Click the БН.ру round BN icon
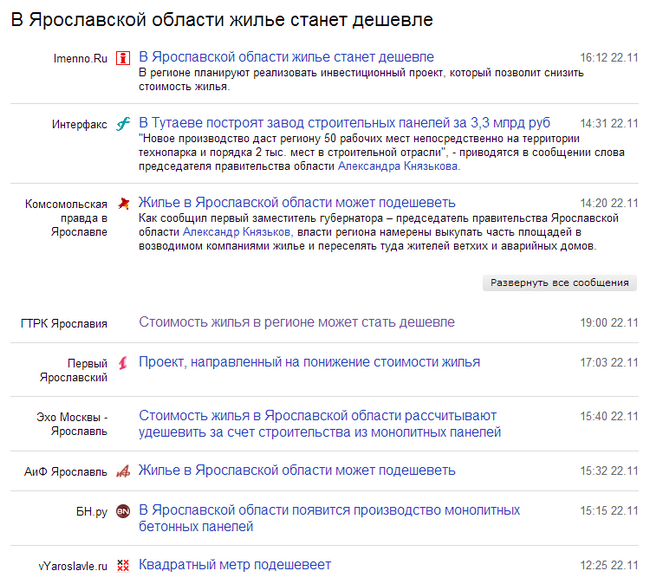650x578 pixels. [123, 511]
